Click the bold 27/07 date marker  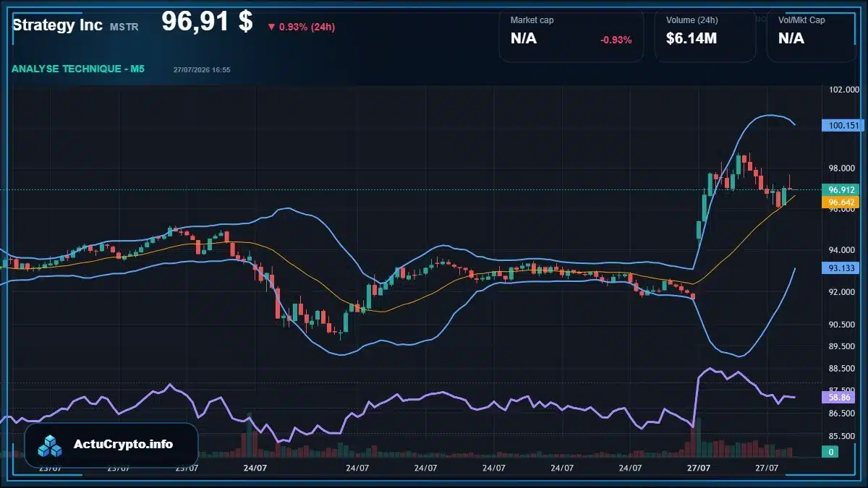(x=699, y=468)
